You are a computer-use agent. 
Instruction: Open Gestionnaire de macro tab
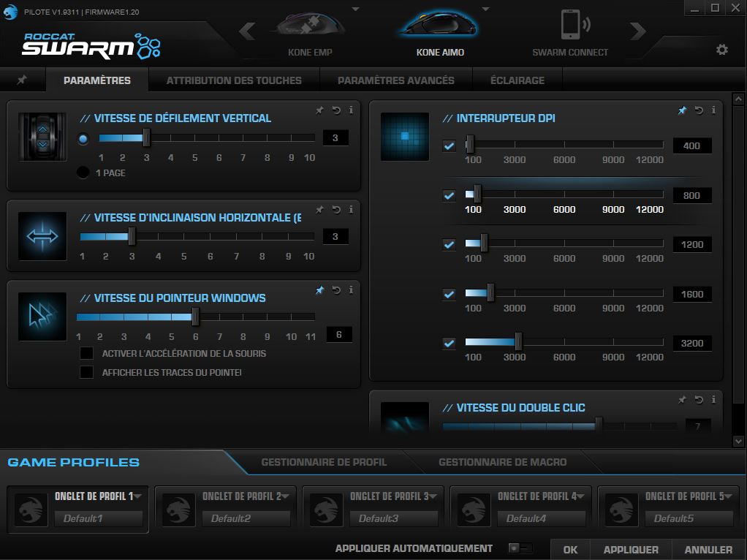[x=503, y=462]
